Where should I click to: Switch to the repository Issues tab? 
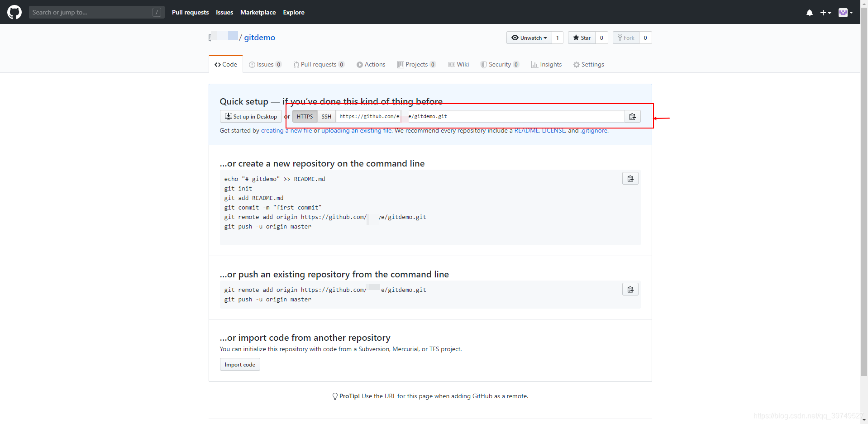pos(265,64)
